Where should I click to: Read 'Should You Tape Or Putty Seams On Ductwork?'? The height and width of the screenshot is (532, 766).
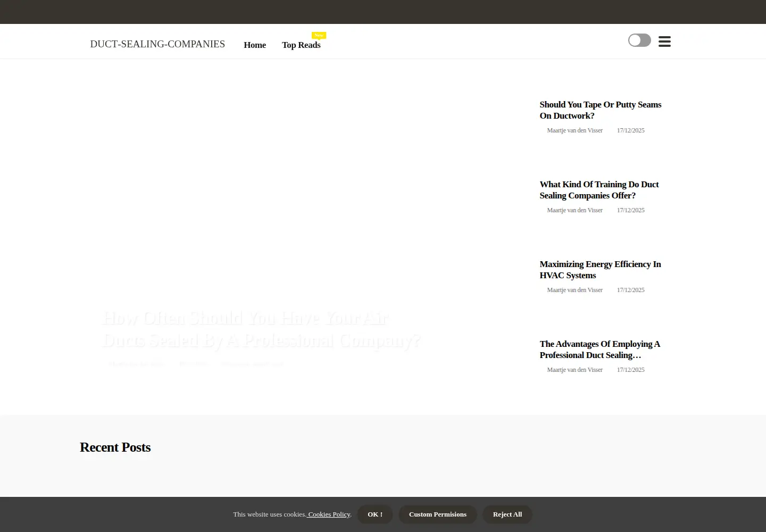[x=601, y=110]
